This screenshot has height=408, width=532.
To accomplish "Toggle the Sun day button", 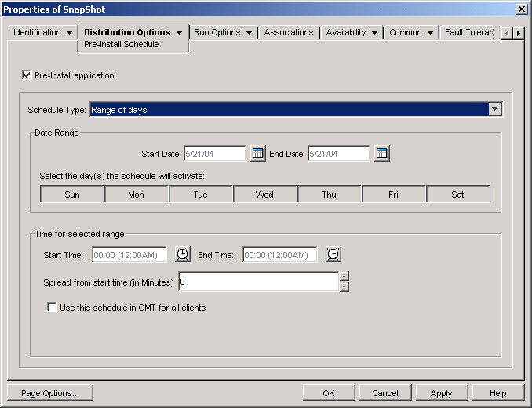I will point(72,195).
